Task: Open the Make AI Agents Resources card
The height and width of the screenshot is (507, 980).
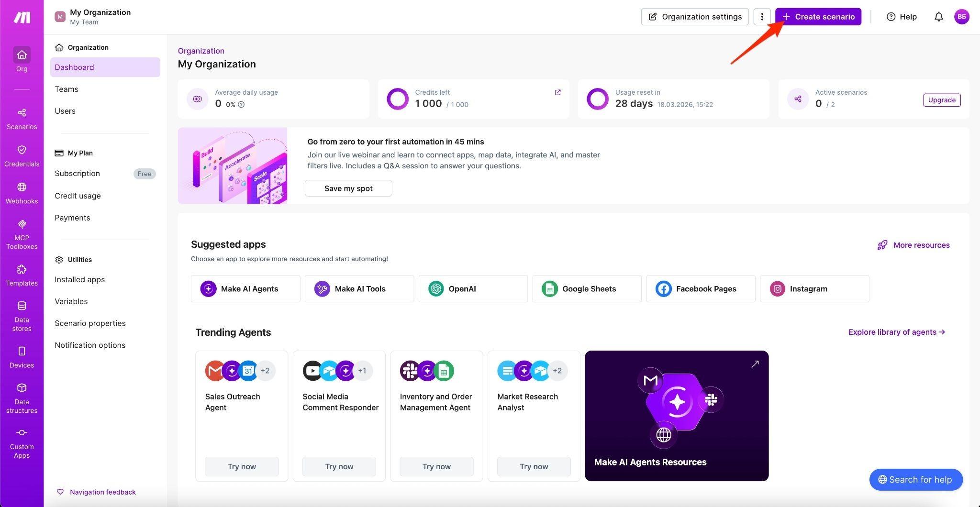Action: (676, 416)
